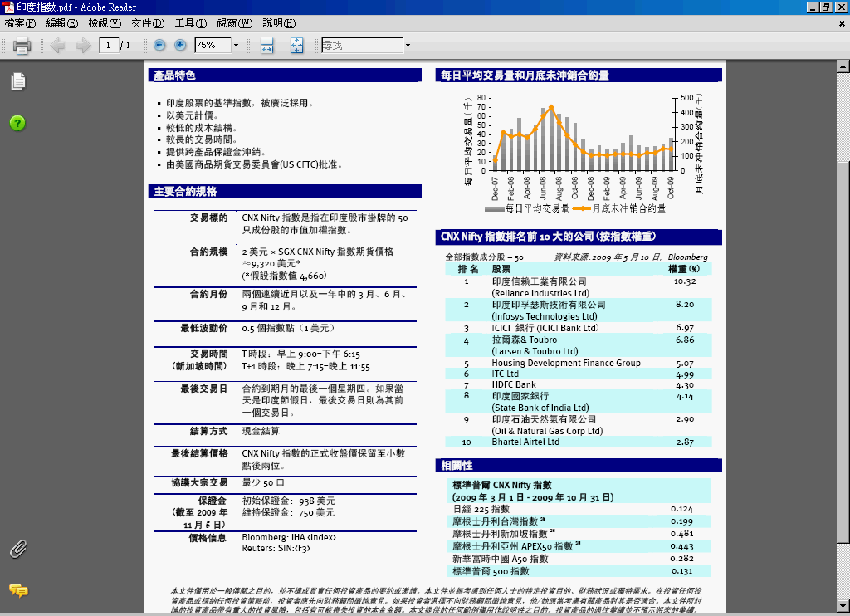The height and width of the screenshot is (616, 850).
Task: Click the 產品特色 section heading
Action: tap(174, 76)
